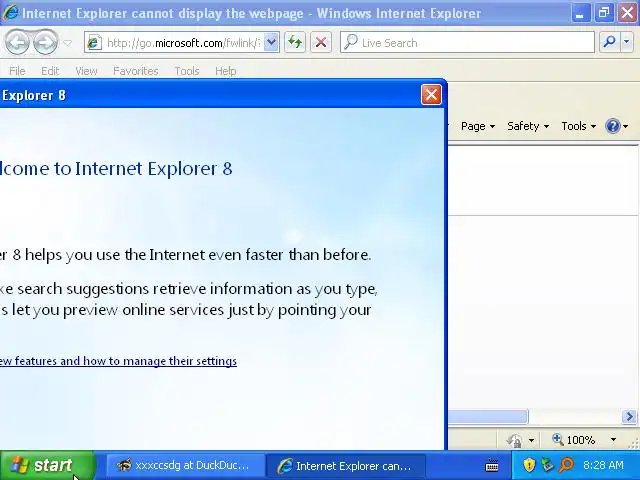Screen dimensions: 640x480
Task: Click the yellow security shield tray icon
Action: [x=529, y=465]
